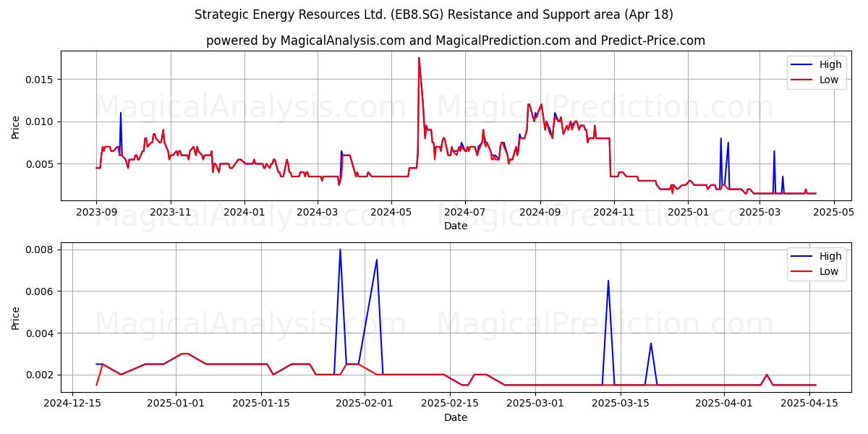868x434 pixels.
Task: Click the 0.010 tick on upper chart
Action: point(41,122)
